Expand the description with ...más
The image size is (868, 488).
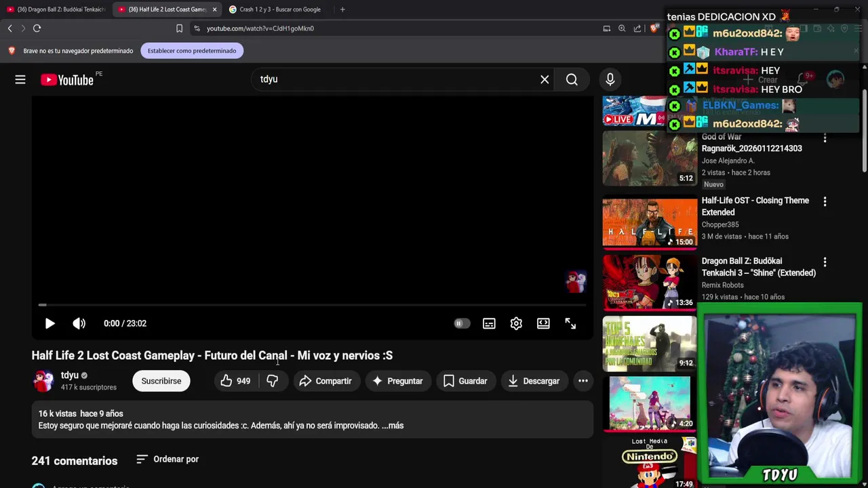click(x=393, y=426)
